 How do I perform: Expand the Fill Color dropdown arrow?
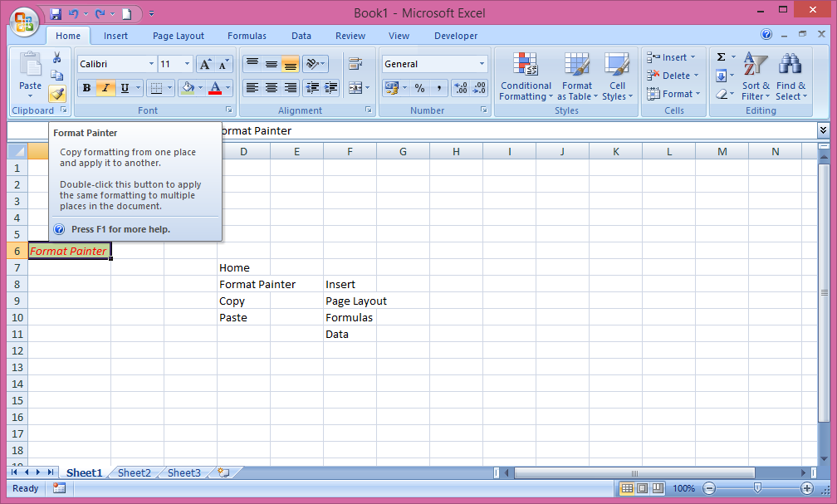click(x=200, y=87)
